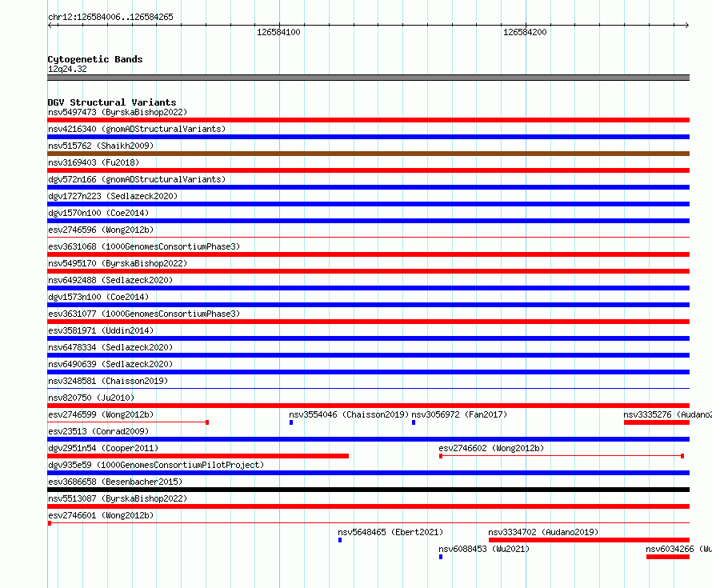This screenshot has width=712, height=588.
Task: Select nsv6490639 (Sedlazeck2020) label
Action: 110,364
